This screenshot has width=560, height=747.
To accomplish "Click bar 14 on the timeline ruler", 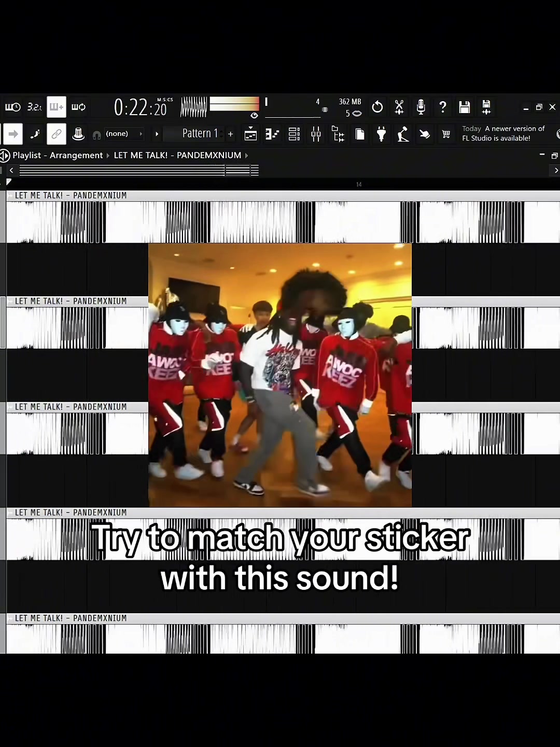I will 359,184.
